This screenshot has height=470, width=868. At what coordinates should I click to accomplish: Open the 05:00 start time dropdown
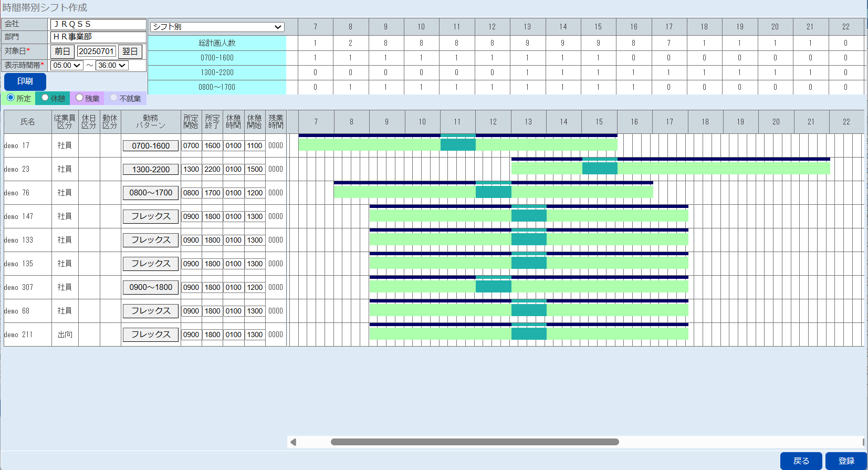pyautogui.click(x=67, y=65)
